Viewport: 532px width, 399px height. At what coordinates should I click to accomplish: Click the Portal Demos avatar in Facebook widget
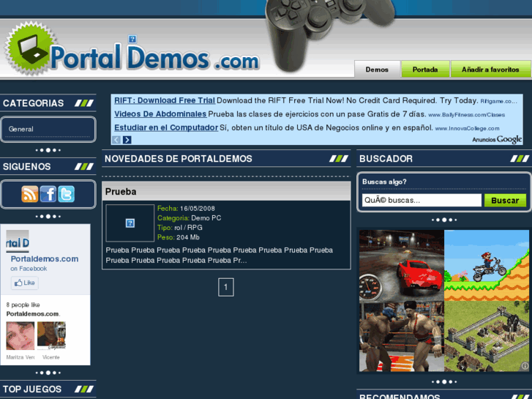click(x=18, y=242)
